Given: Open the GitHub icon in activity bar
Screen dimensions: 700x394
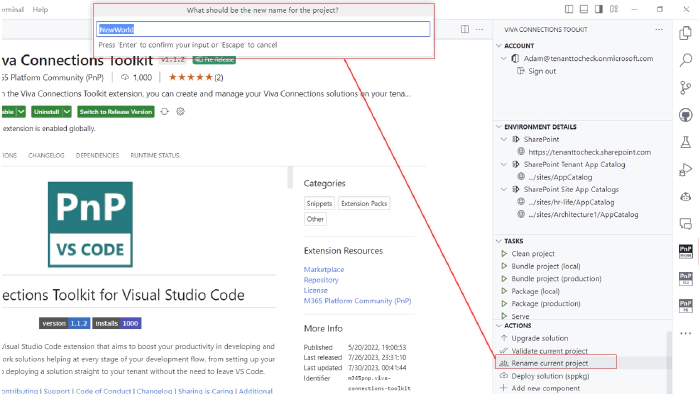Looking at the screenshot, I should [685, 115].
